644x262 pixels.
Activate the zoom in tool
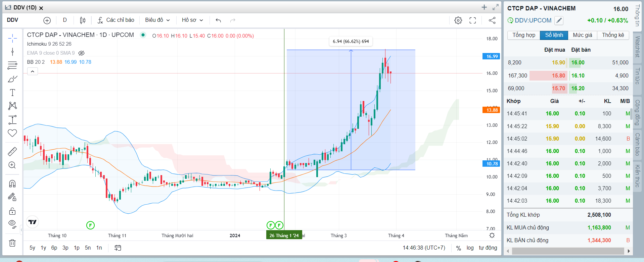(x=12, y=165)
